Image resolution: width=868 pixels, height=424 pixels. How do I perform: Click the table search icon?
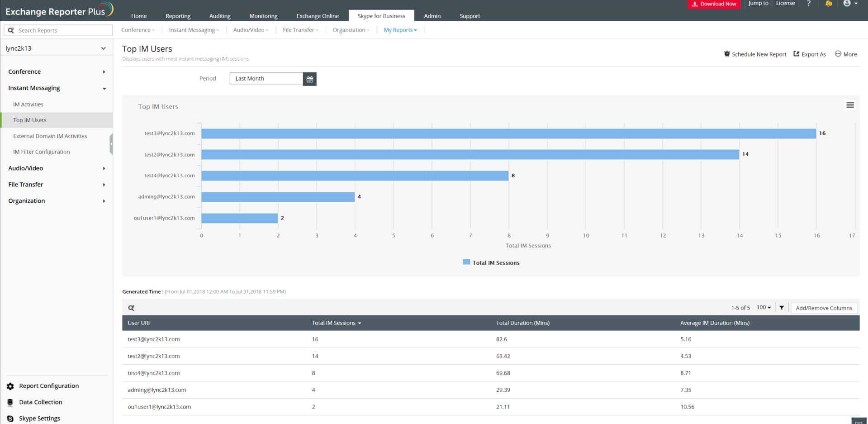[x=131, y=308]
